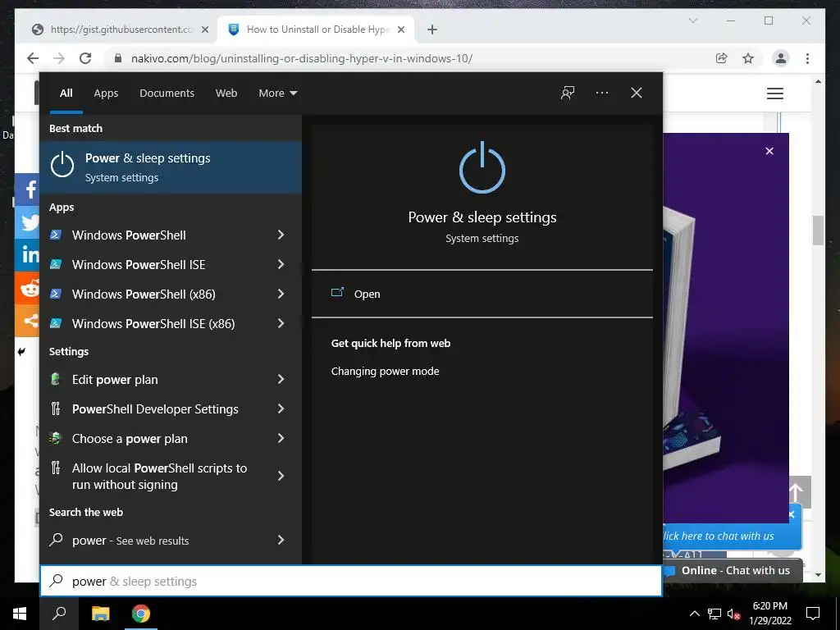The height and width of the screenshot is (630, 840).
Task: Expand Windows PowerShell (x86) options chevron
Action: coord(281,294)
